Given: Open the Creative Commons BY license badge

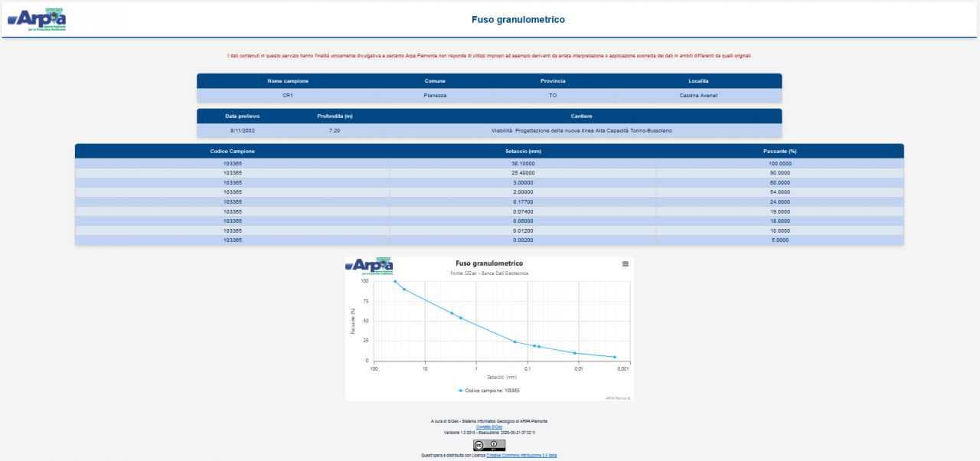Looking at the screenshot, I should [x=489, y=445].
